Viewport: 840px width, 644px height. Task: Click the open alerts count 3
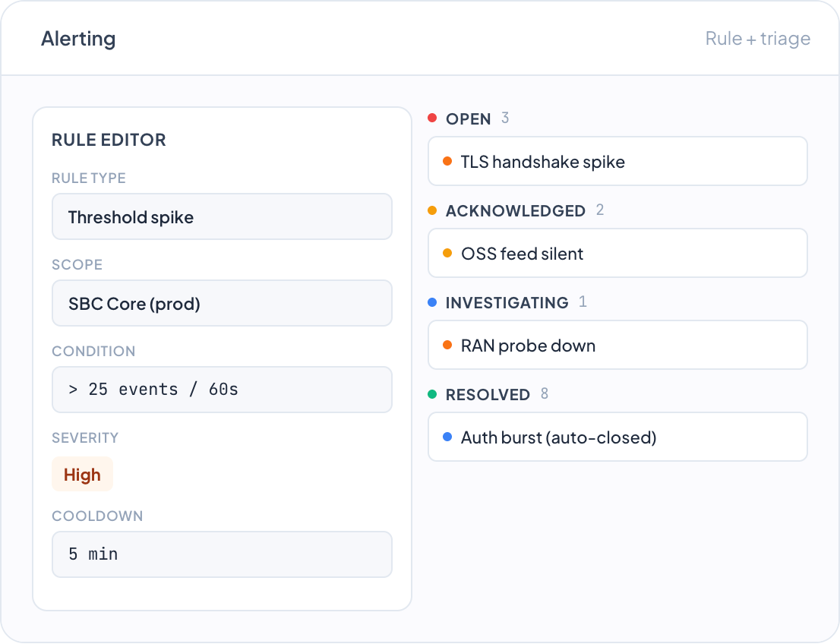[504, 118]
